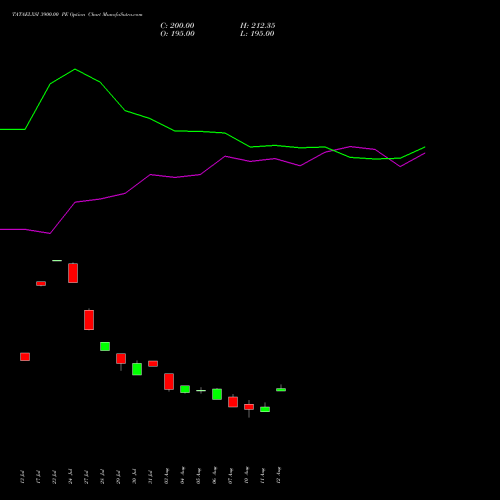Select the green candlestick above 28 Jul
This screenshot has width=500, height=500.
[x=105, y=346]
